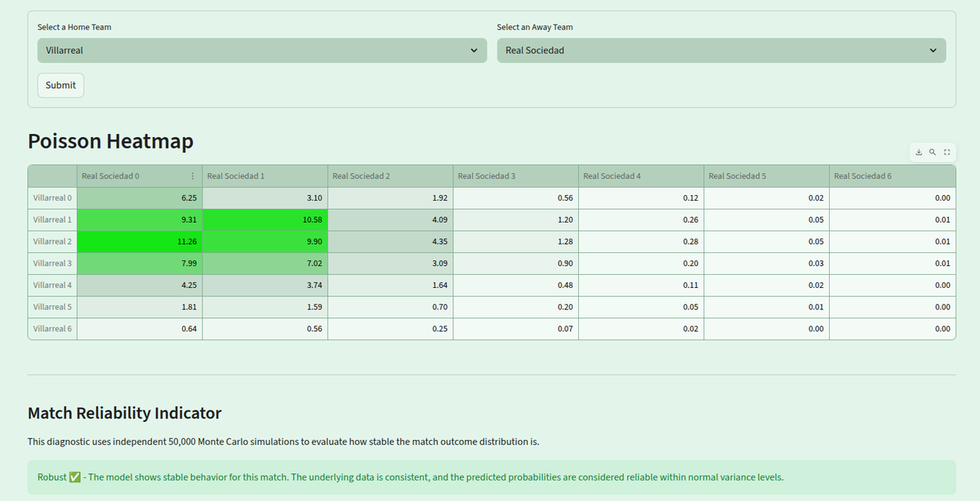
Task: Click the cell with value 4.09
Action: (x=390, y=220)
